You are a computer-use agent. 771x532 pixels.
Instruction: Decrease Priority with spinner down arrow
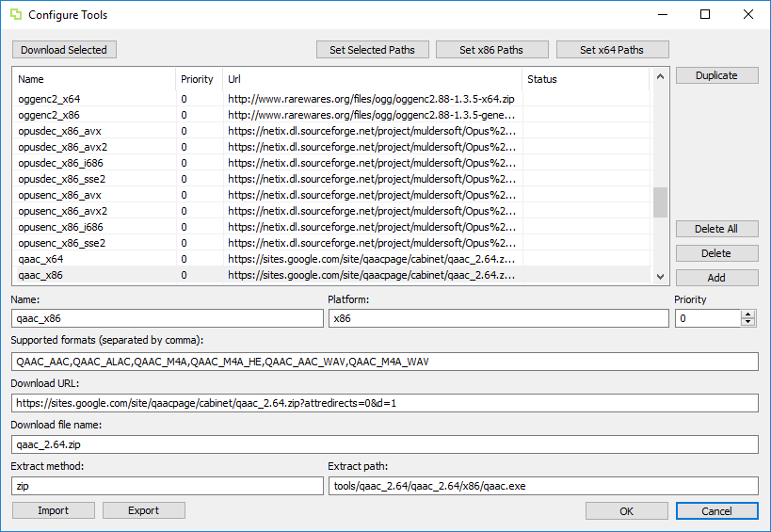pyautogui.click(x=748, y=322)
